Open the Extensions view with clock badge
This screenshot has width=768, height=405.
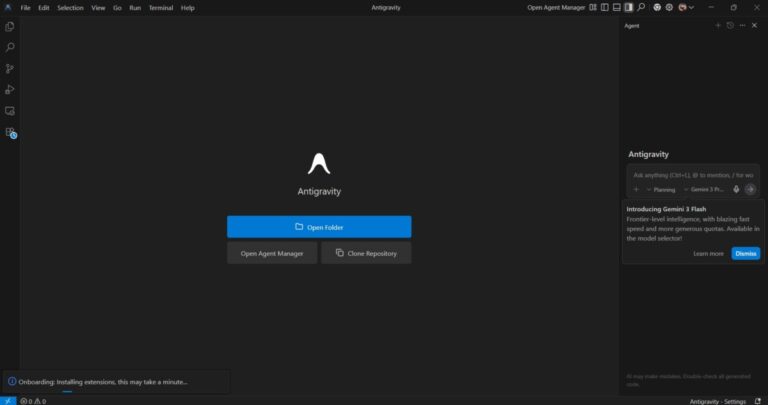(10, 133)
